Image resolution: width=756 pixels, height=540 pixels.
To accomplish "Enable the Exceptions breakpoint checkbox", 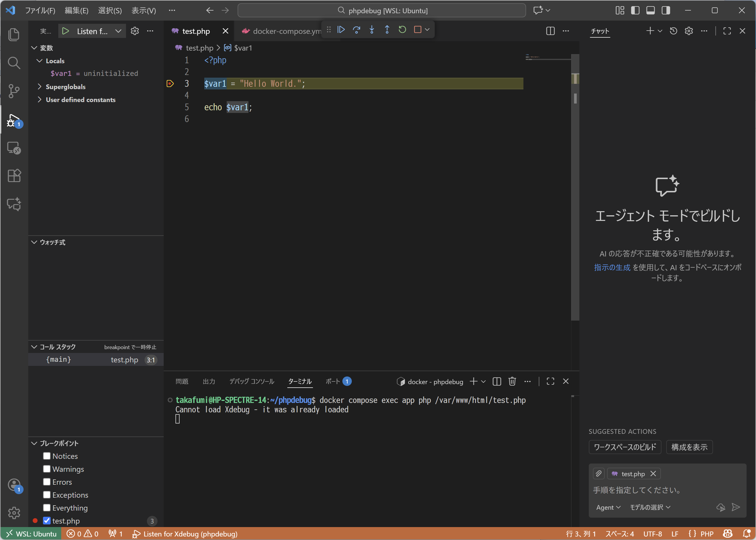I will coord(47,495).
